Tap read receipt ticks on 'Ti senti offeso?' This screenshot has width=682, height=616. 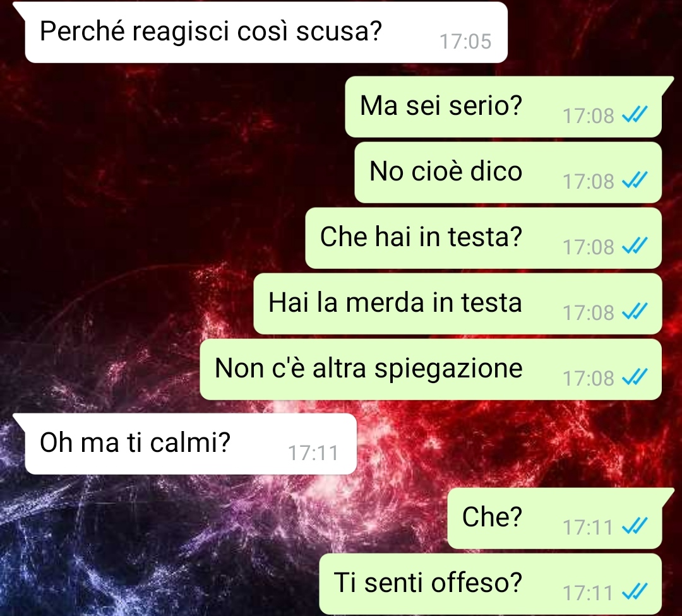point(635,591)
